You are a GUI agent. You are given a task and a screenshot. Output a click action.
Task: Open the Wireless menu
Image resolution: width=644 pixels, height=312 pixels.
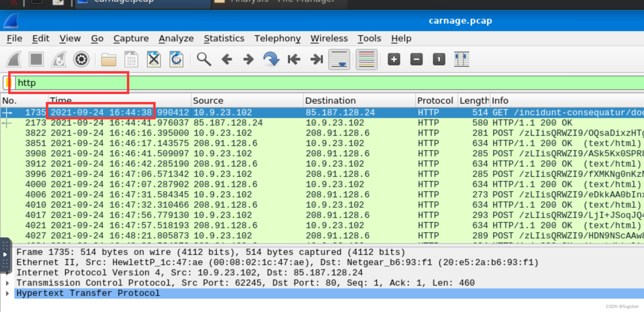pyautogui.click(x=329, y=38)
